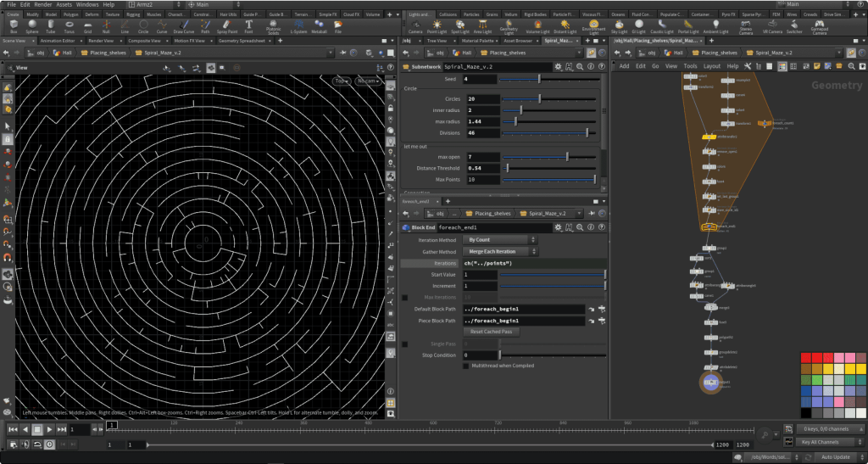This screenshot has width=868, height=464.
Task: Click the Reset Cached Pass button
Action: pyautogui.click(x=491, y=332)
